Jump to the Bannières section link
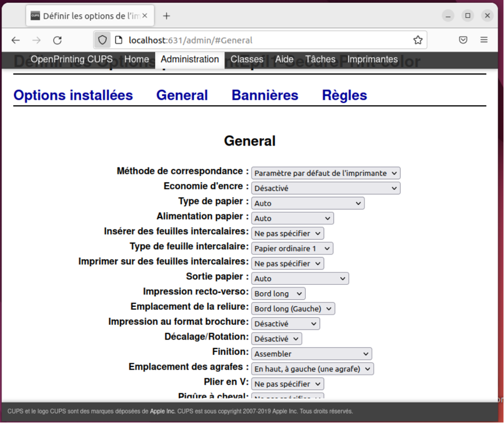504x423 pixels. click(265, 95)
